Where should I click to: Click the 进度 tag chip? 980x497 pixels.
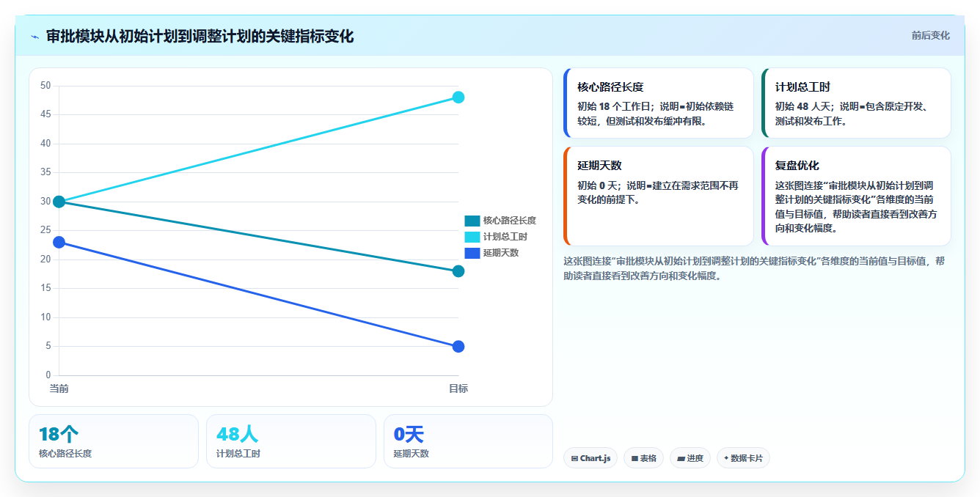tap(690, 458)
